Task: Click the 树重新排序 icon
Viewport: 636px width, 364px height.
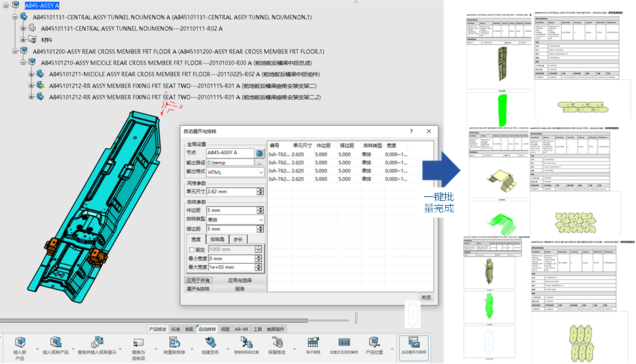Action: pyautogui.click(x=174, y=341)
